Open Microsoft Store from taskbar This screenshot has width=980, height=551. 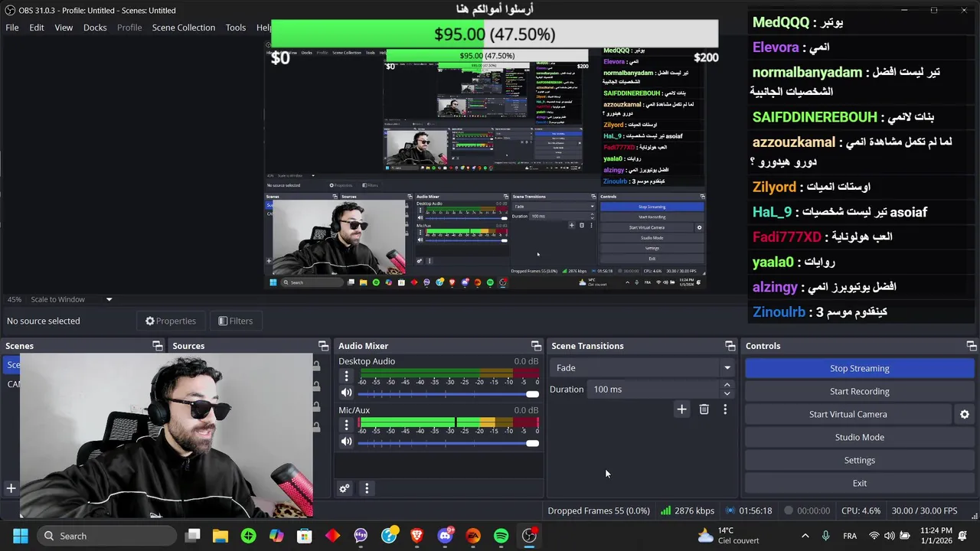pos(305,536)
